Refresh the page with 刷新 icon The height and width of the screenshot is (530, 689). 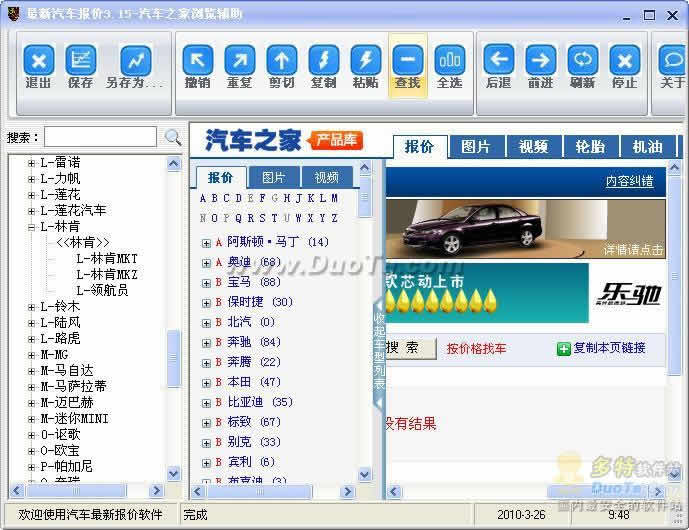pos(583,60)
